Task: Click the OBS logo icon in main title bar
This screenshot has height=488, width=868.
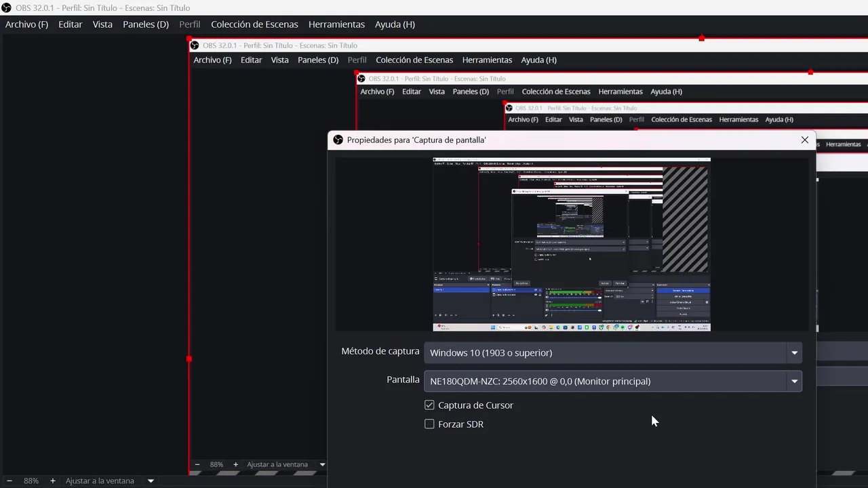Action: [x=7, y=8]
